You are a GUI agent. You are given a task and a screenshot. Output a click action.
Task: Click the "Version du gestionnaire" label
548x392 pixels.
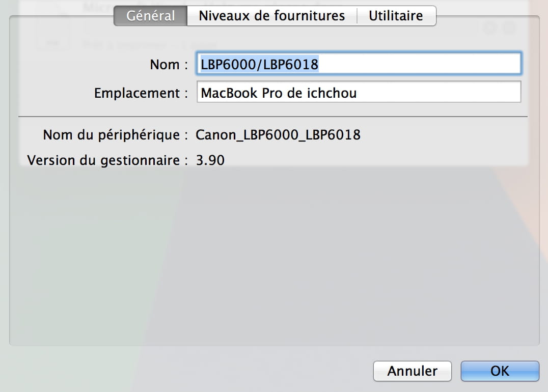coord(104,160)
